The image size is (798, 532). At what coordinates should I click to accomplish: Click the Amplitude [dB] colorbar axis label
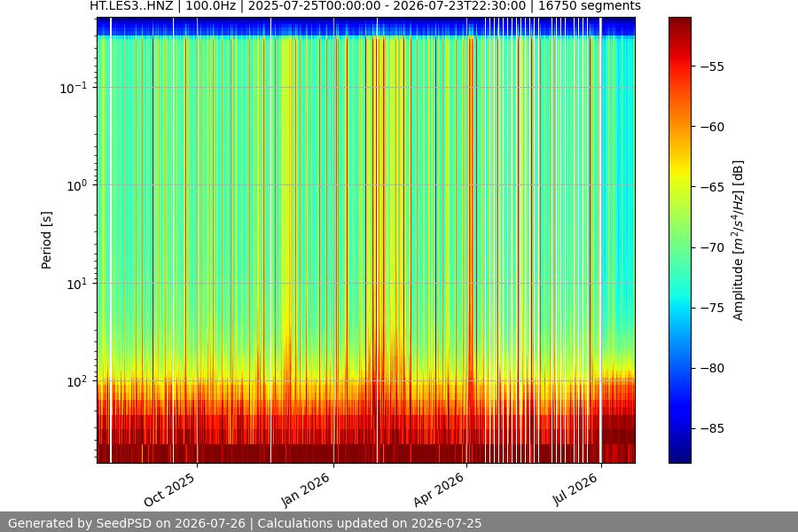(x=738, y=240)
